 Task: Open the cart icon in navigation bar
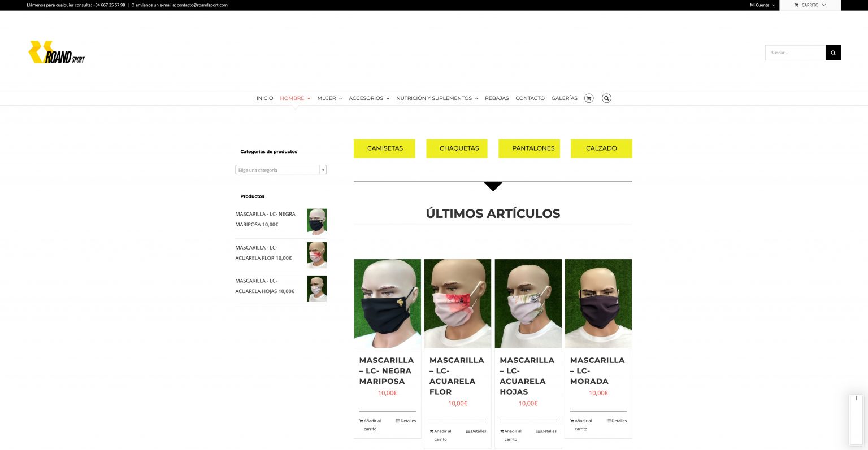coord(589,98)
